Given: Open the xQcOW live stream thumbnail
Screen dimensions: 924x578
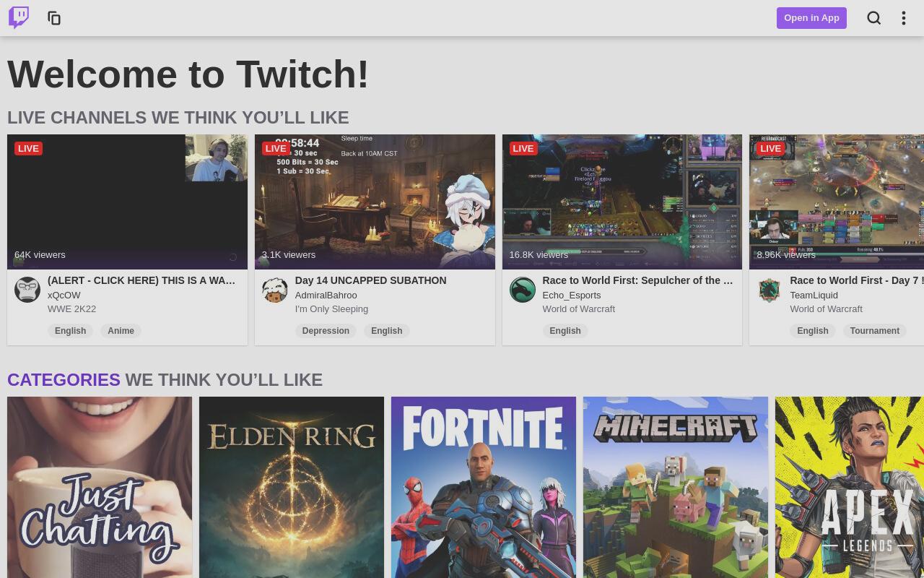Looking at the screenshot, I should coord(127,202).
